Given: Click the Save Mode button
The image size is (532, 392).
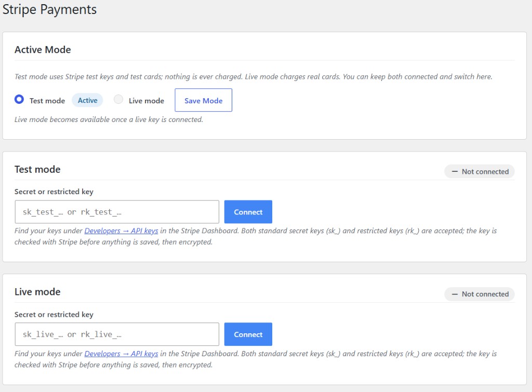Looking at the screenshot, I should pyautogui.click(x=203, y=100).
